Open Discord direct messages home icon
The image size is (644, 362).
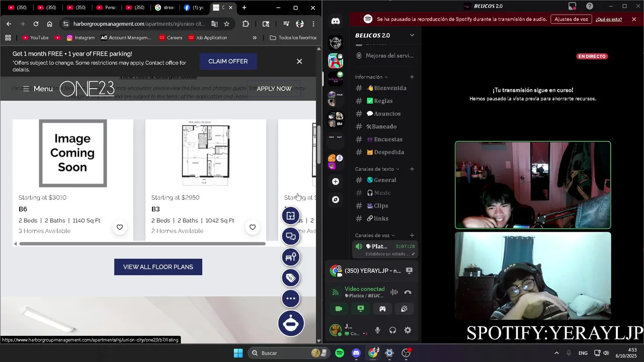tap(336, 21)
